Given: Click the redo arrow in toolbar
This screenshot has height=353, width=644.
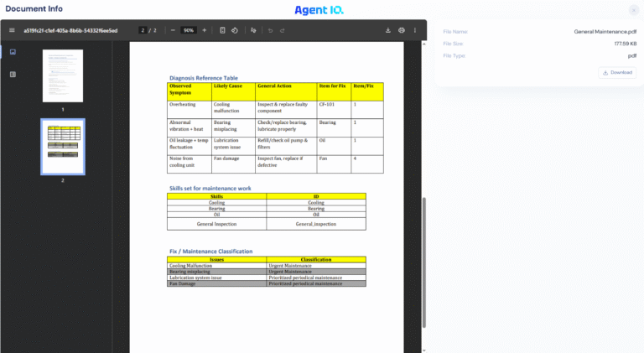Looking at the screenshot, I should (283, 30).
